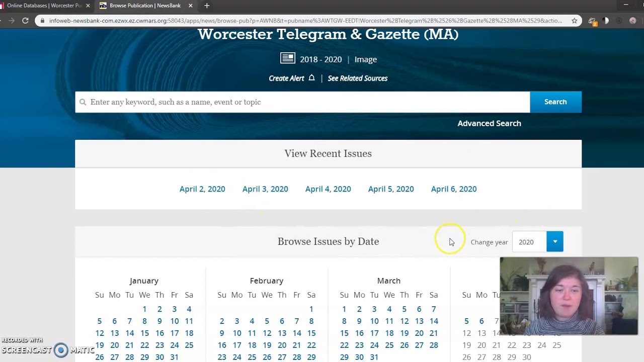Click the webcam video overlay thumbnail

pyautogui.click(x=569, y=296)
